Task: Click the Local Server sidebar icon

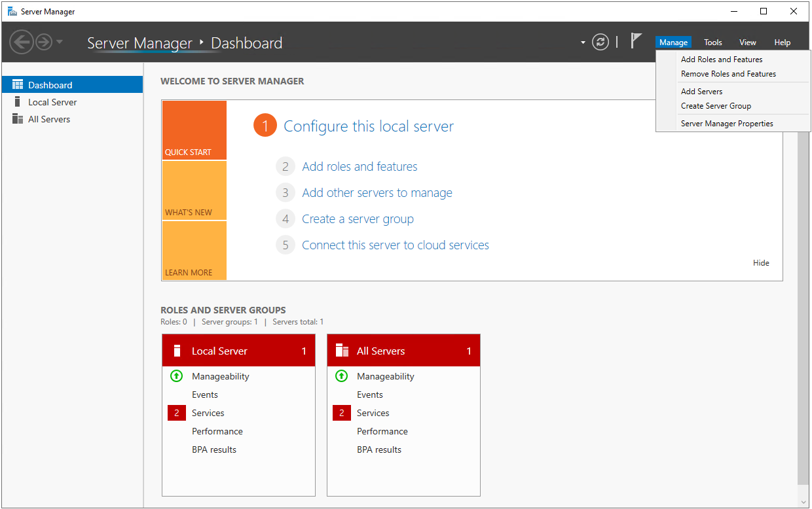Action: (18, 102)
